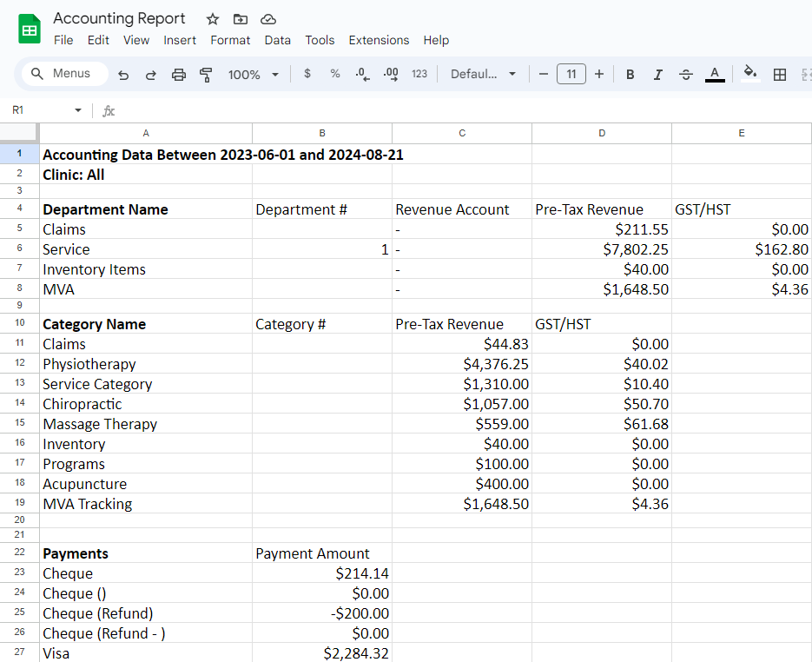Open the Data menu
Screen dimensions: 812x662
pyautogui.click(x=278, y=41)
